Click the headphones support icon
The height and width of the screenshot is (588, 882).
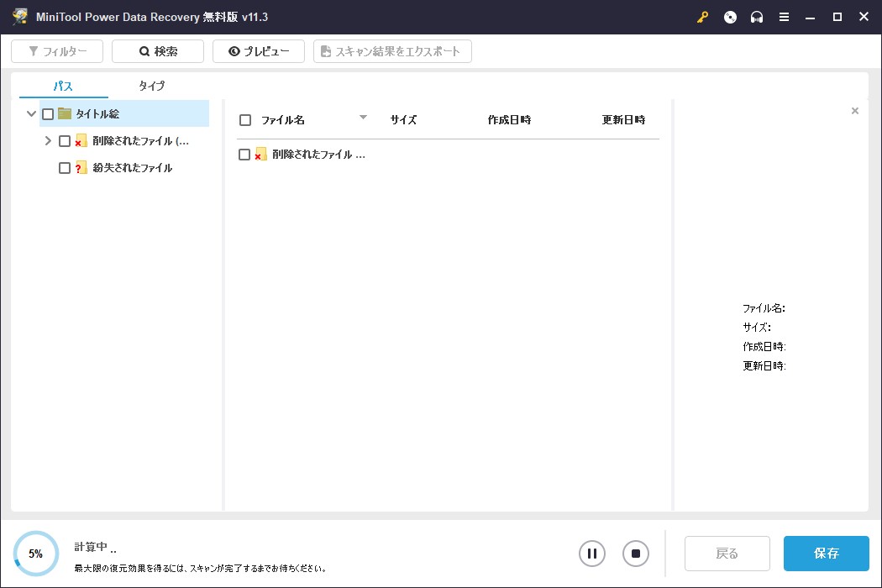tap(757, 18)
